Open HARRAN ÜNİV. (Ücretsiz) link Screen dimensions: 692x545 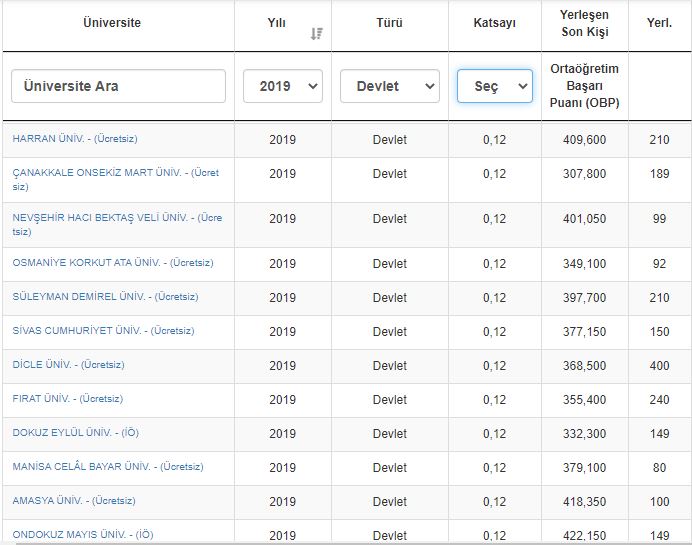click(x=75, y=139)
